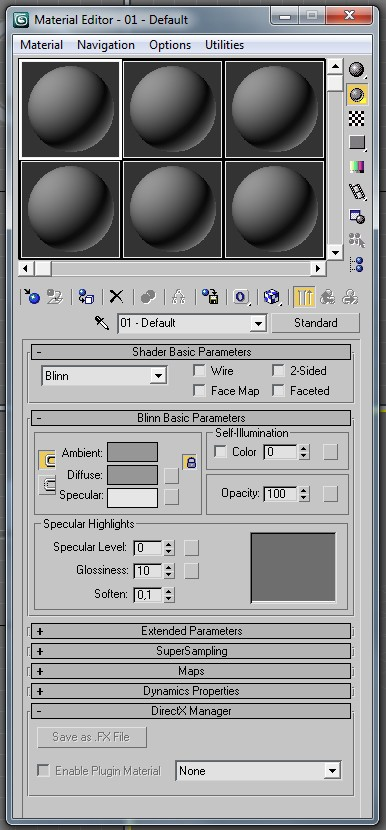Click the Diffuse map button
Image resolution: width=386 pixels, height=830 pixels.
click(x=172, y=476)
